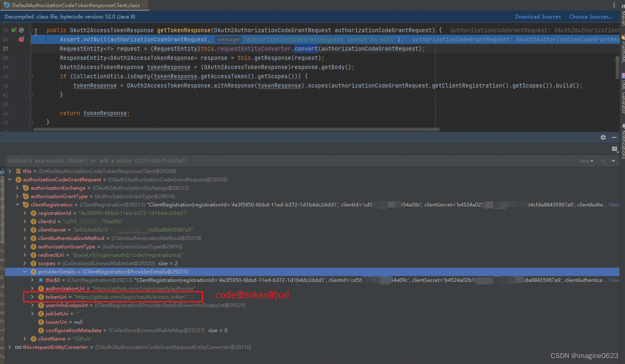This screenshot has width=625, height=364.
Task: Click the parameter icon beside top-level authorizationCodeGrantRequest
Action: click(x=18, y=180)
